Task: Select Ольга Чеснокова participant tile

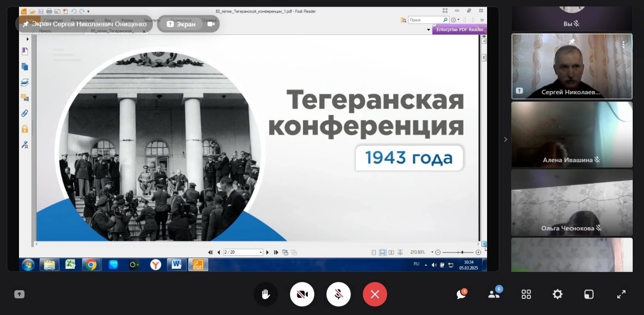Action: point(572,202)
